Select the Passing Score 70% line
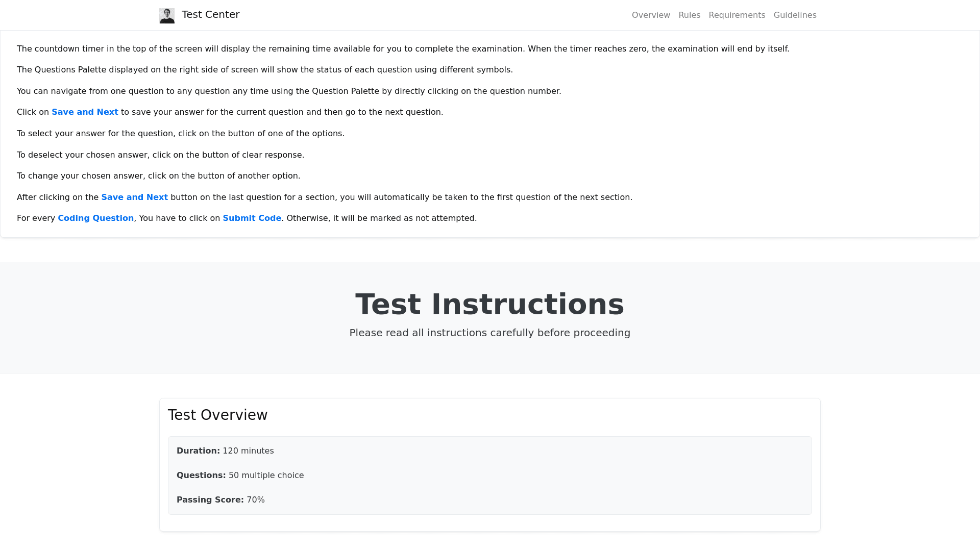 pyautogui.click(x=220, y=500)
